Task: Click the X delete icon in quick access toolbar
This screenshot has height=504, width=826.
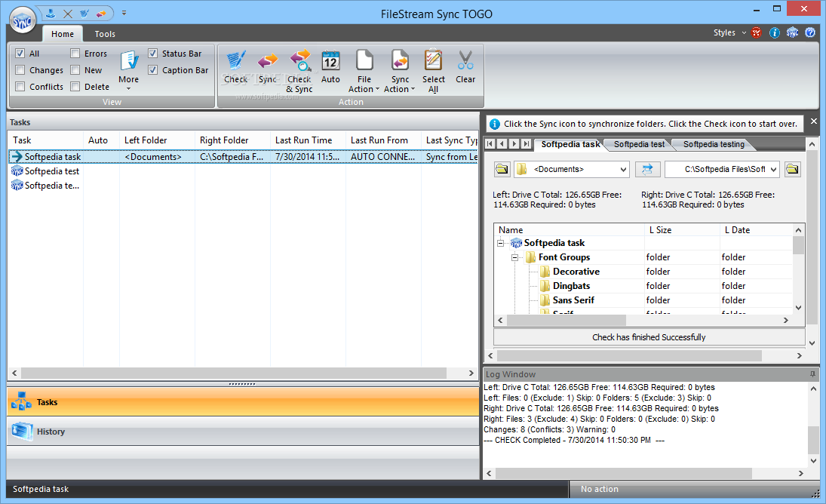Action: 68,13
